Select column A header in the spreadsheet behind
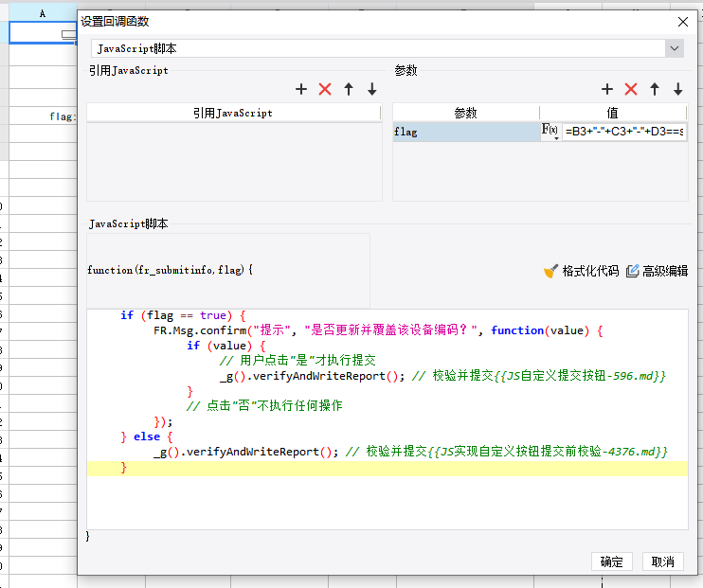703x588 pixels. point(43,13)
